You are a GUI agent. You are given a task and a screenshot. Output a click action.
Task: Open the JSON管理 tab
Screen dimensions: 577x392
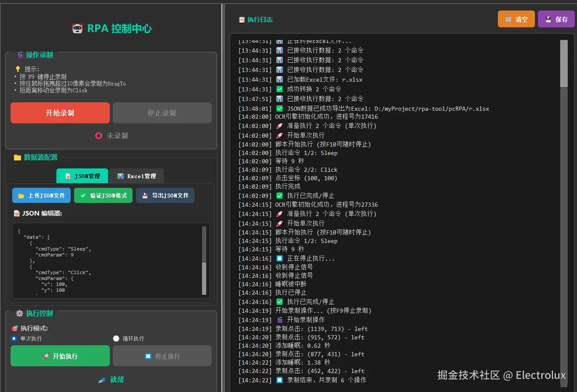[x=82, y=176]
